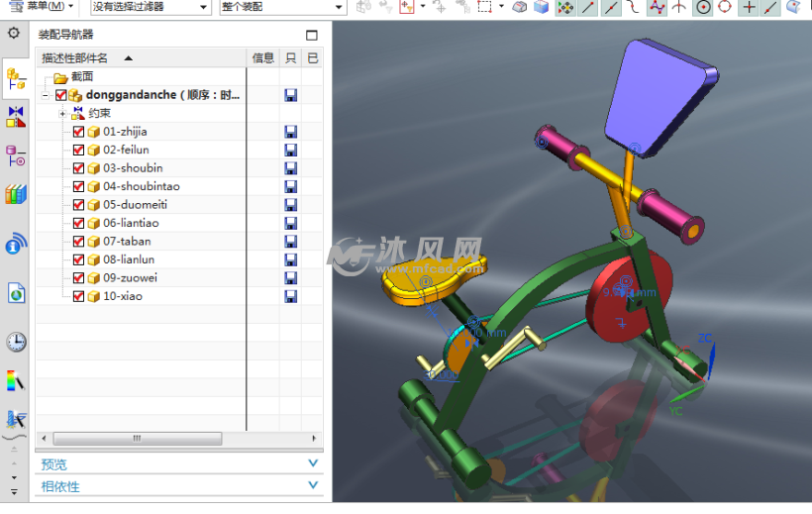Toggle the 07-taban component checkbox

79,241
